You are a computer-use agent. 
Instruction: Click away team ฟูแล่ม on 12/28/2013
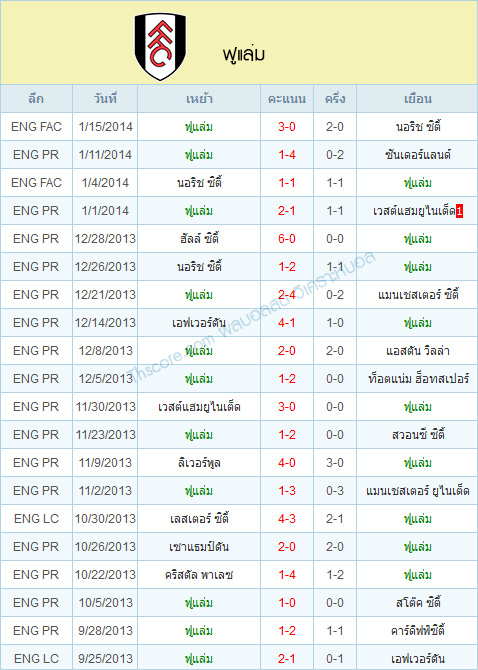pyautogui.click(x=418, y=239)
